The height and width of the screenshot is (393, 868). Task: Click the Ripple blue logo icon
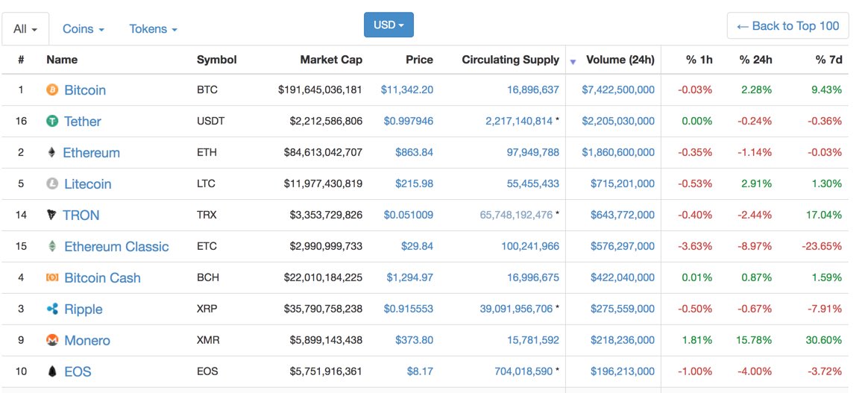(x=52, y=309)
